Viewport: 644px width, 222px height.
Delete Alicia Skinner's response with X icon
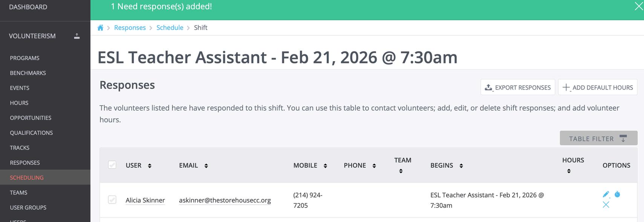[x=606, y=205]
